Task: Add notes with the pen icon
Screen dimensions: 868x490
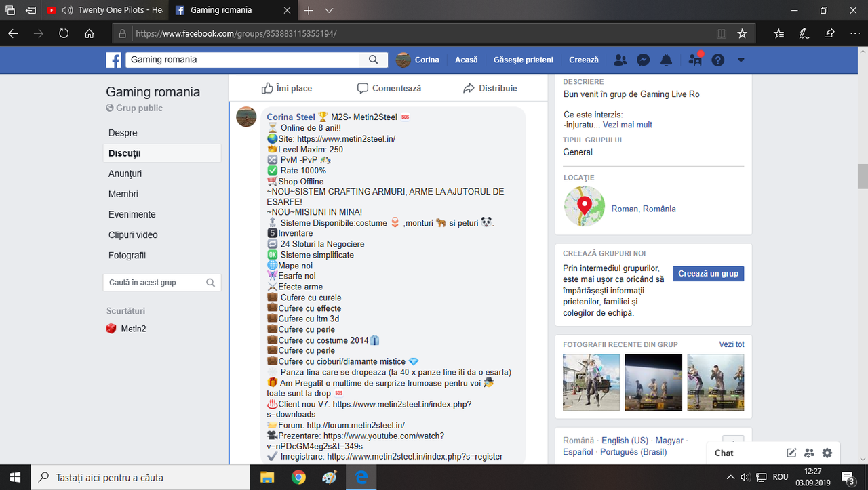Action: 804,33
